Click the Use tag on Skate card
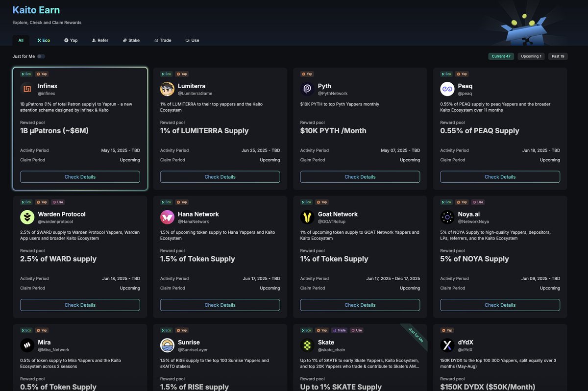Screen dimensions: 588x391 (356, 330)
